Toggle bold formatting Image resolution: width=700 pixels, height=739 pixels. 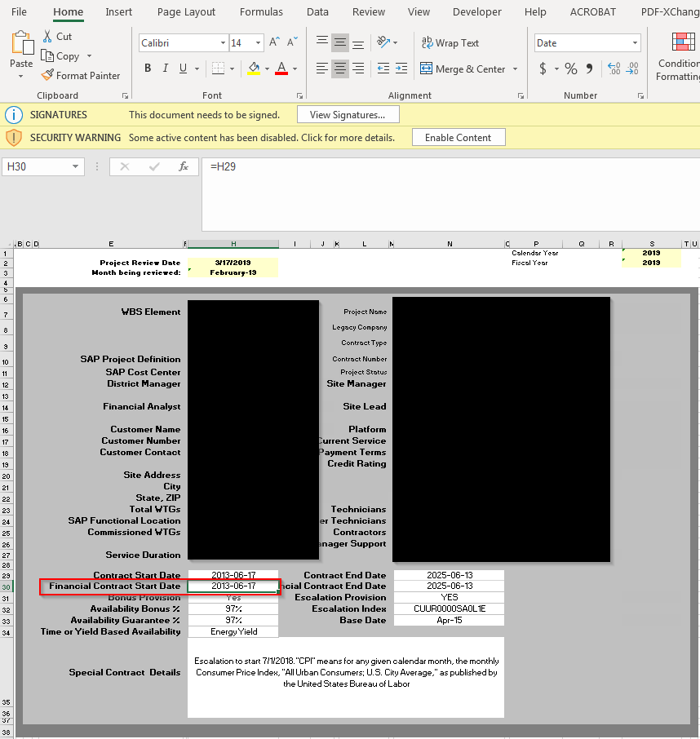coord(147,68)
